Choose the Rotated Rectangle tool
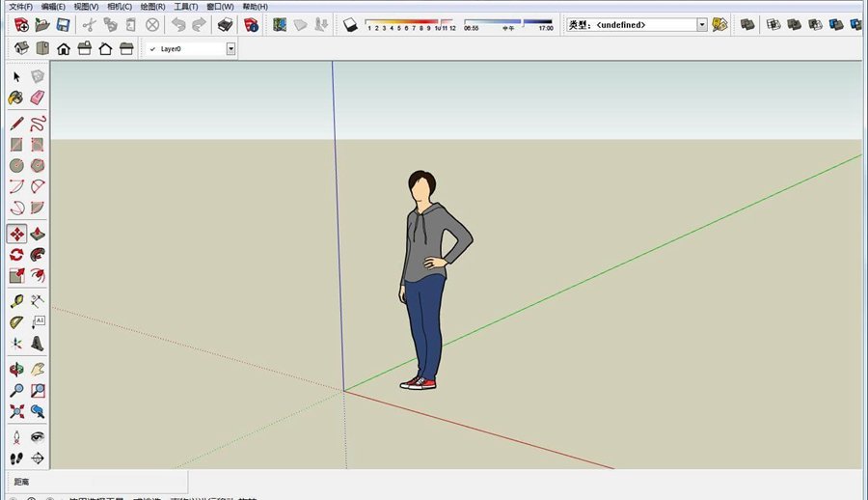This screenshot has height=500, width=868. (37, 145)
